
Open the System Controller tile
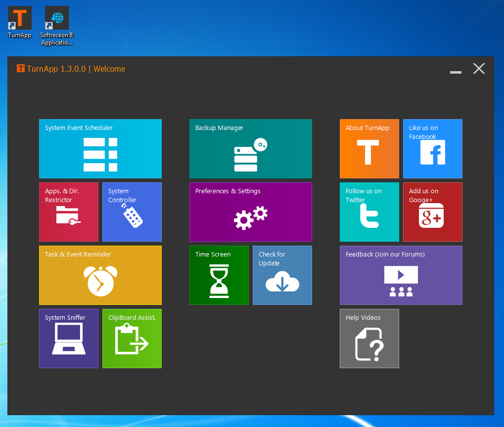132,212
